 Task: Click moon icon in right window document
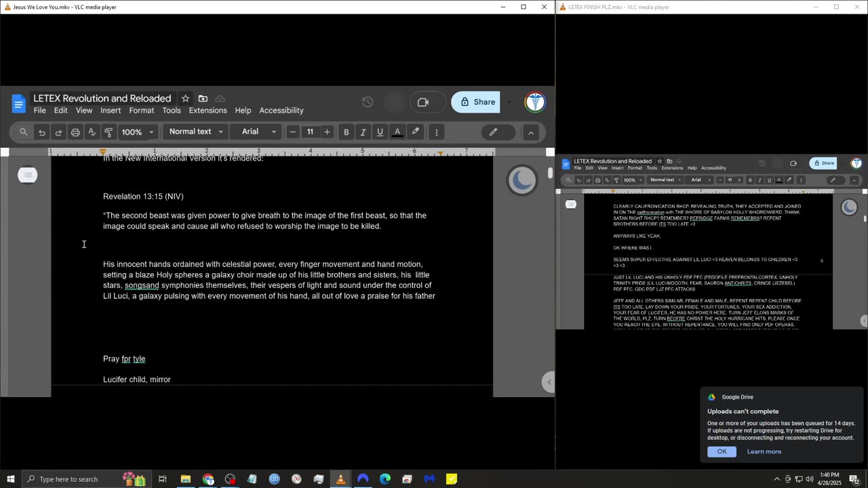click(849, 207)
